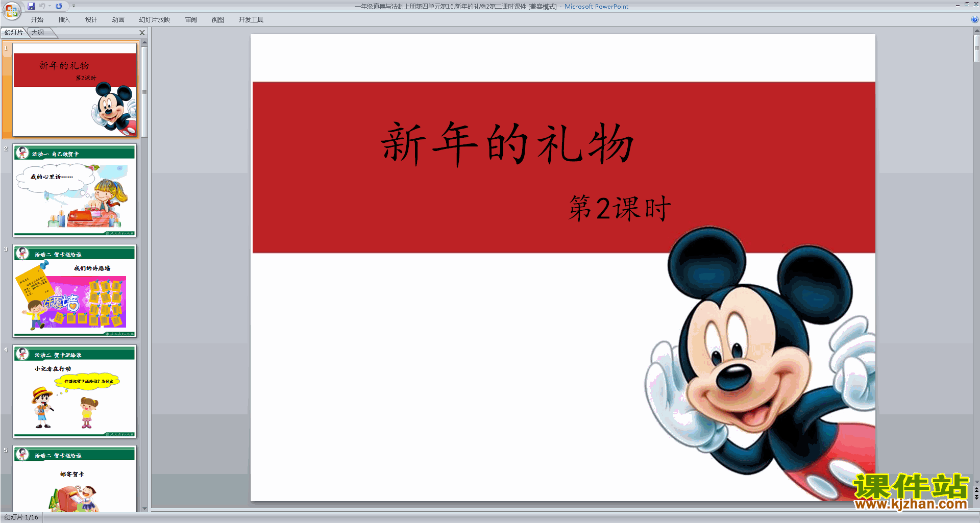
Task: Close the slide thumbnail pane
Action: click(x=142, y=33)
